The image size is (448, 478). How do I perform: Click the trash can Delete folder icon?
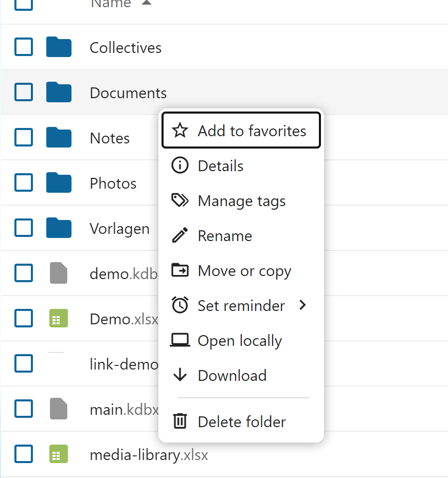tap(180, 421)
